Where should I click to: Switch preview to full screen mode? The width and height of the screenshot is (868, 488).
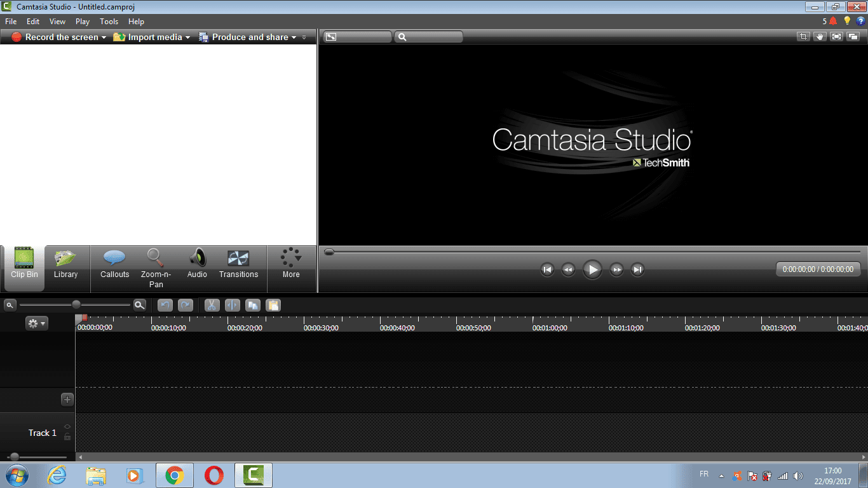836,37
